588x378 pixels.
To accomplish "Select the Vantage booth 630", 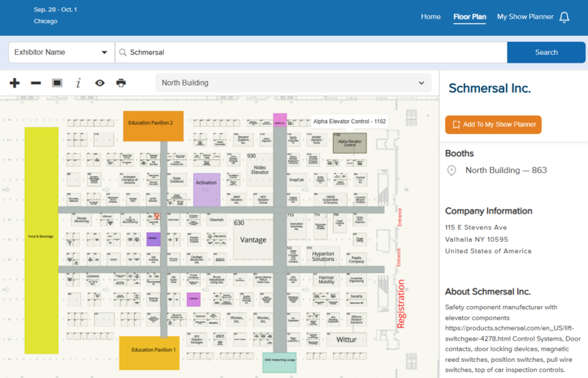I will [x=253, y=240].
